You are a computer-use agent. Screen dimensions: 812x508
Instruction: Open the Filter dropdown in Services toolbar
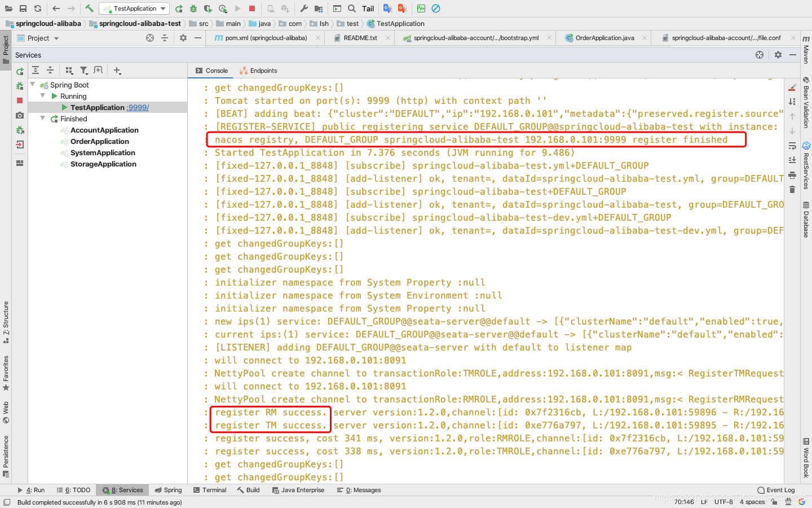point(84,71)
